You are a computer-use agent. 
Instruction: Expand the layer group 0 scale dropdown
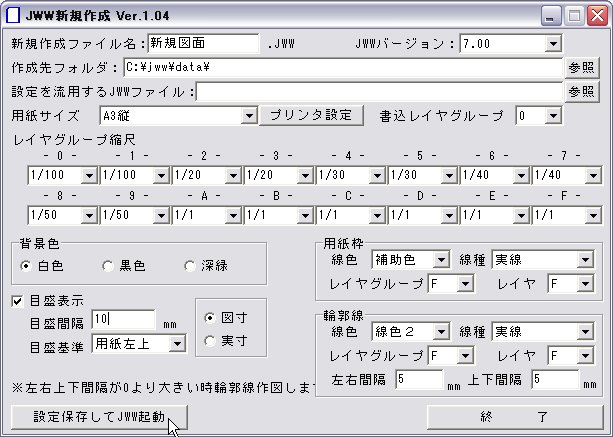(89, 175)
